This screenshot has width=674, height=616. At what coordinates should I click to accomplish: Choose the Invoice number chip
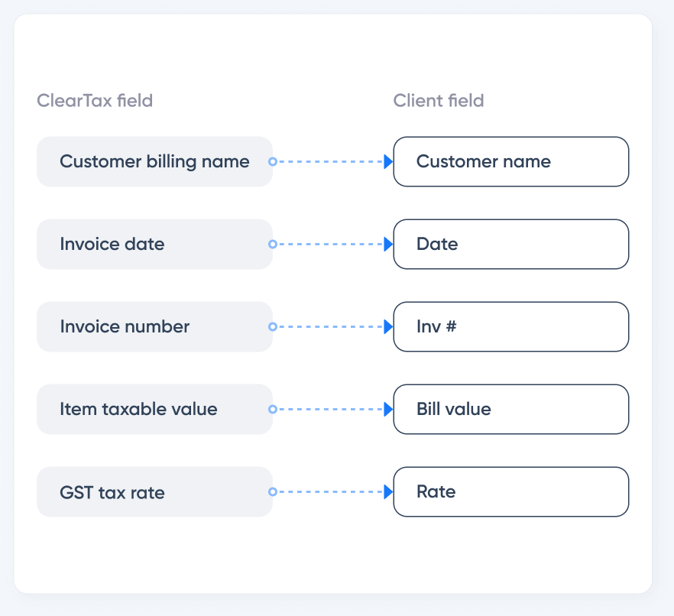click(154, 326)
